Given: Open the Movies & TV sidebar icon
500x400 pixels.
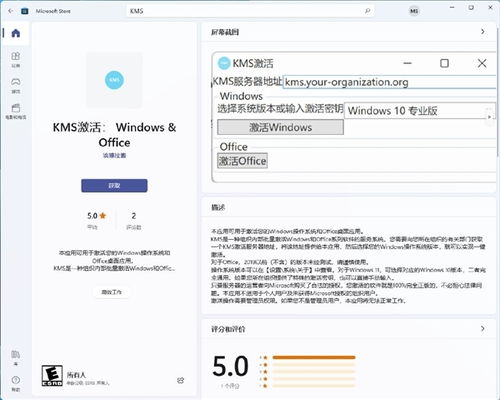Looking at the screenshot, I should click(x=16, y=111).
